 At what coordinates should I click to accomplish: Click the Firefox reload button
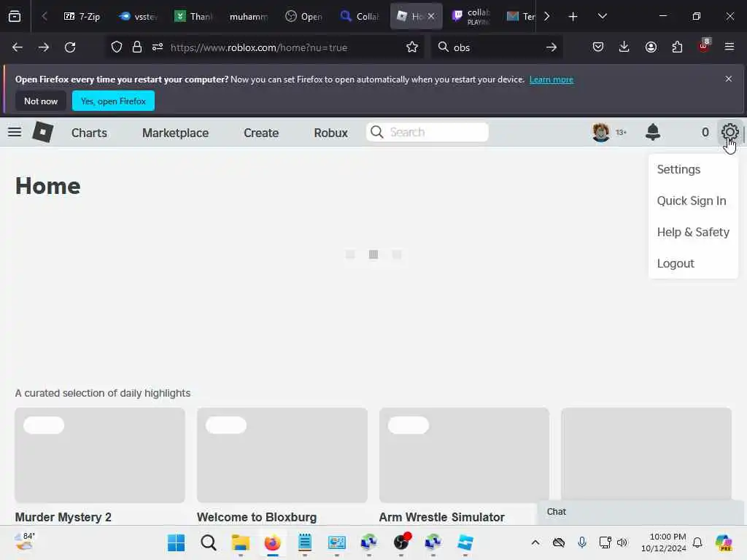(x=70, y=47)
